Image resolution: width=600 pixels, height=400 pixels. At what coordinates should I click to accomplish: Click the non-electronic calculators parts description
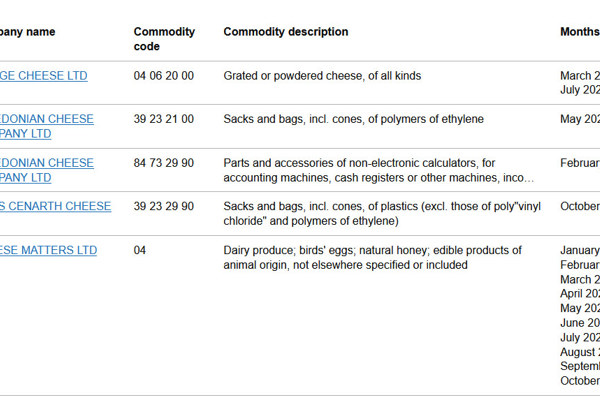pyautogui.click(x=378, y=170)
